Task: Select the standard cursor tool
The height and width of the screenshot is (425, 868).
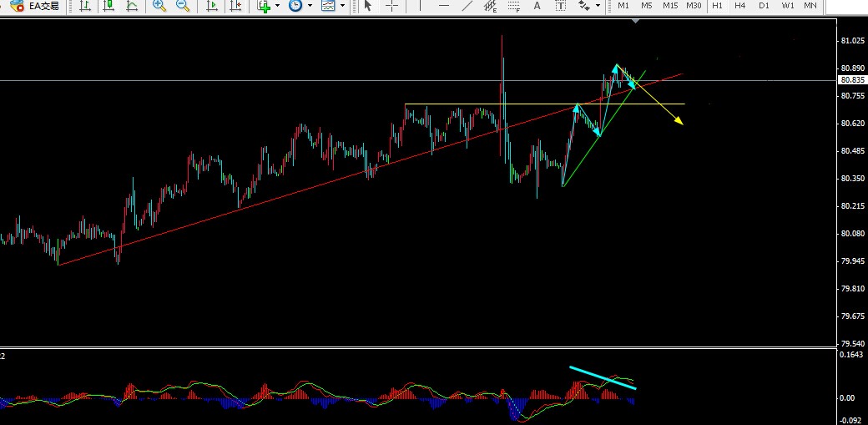Action: [x=368, y=6]
